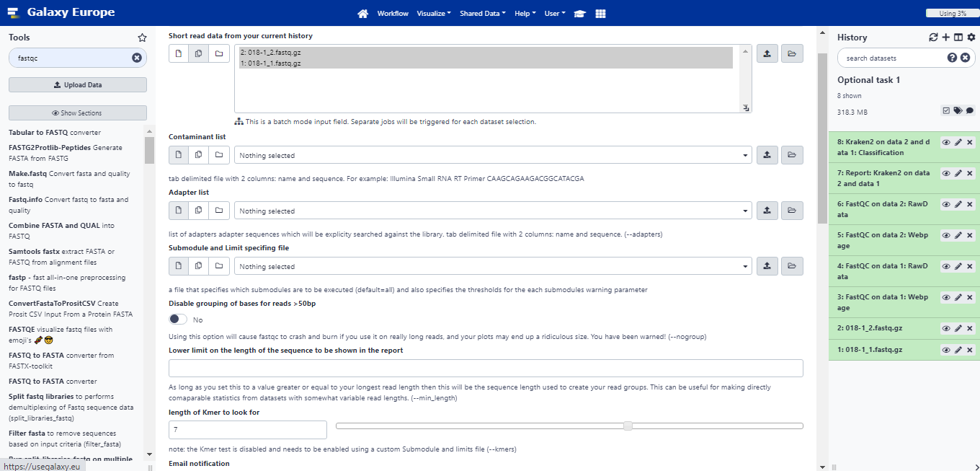The width and height of the screenshot is (980, 471).
Task: Select dataset collection mode for Short read data
Action: (219, 53)
